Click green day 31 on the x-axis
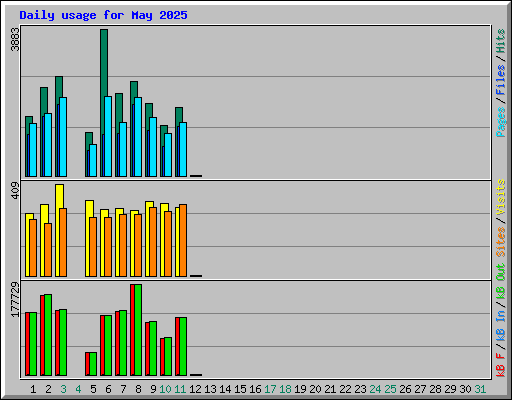 480,389
